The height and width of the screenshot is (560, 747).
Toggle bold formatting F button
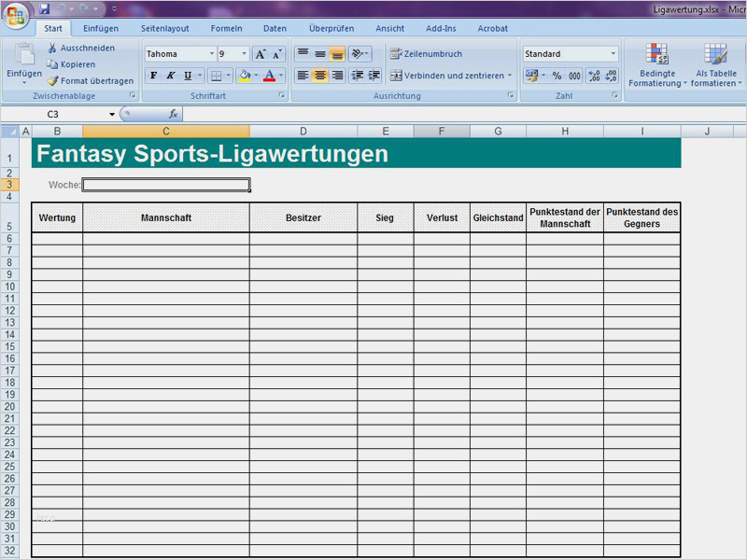[x=153, y=76]
